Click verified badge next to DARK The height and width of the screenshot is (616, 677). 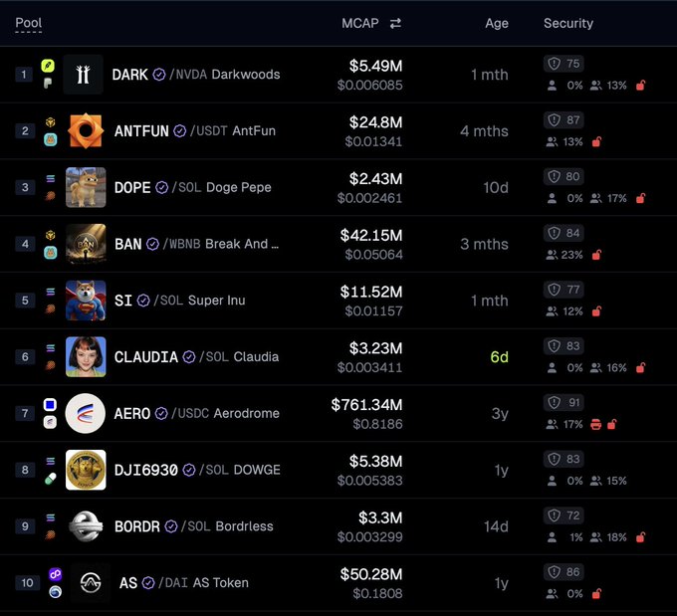[159, 75]
